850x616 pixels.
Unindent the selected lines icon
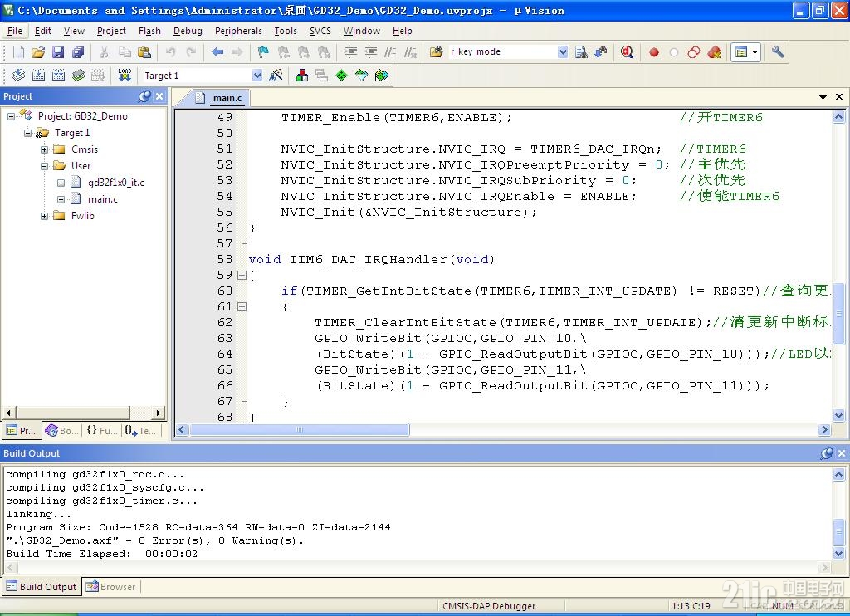click(371, 52)
